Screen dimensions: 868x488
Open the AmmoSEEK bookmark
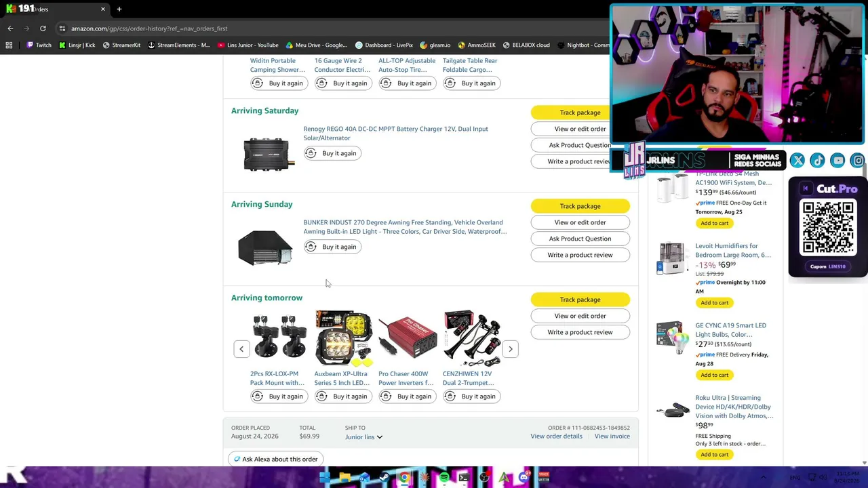(477, 45)
